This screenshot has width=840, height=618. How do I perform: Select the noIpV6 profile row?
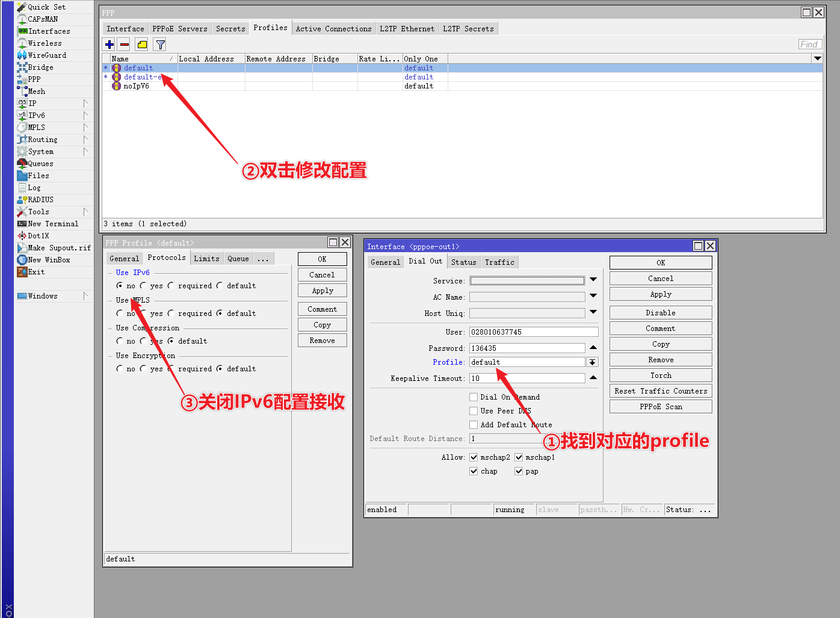[136, 86]
